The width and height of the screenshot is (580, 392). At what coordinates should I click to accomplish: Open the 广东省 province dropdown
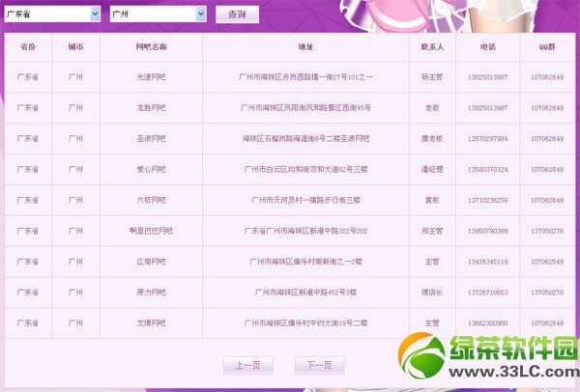pyautogui.click(x=52, y=14)
